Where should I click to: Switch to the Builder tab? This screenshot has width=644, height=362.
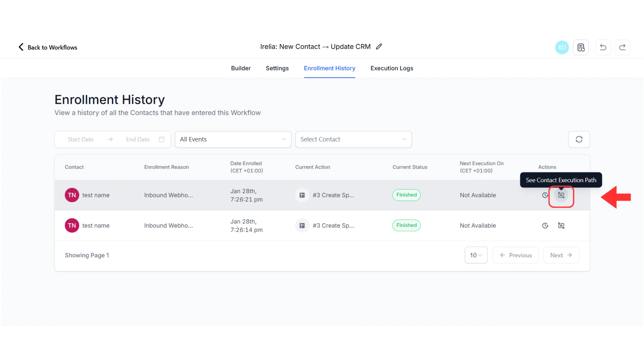[x=240, y=68]
